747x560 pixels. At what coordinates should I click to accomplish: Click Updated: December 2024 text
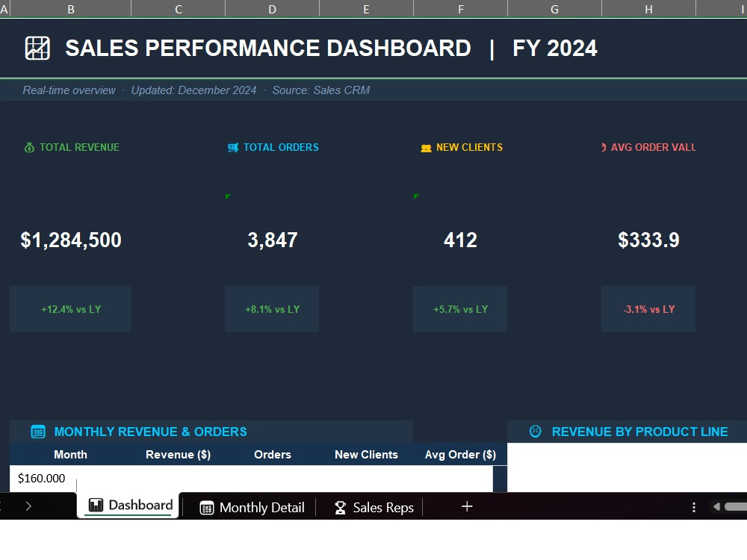point(193,90)
